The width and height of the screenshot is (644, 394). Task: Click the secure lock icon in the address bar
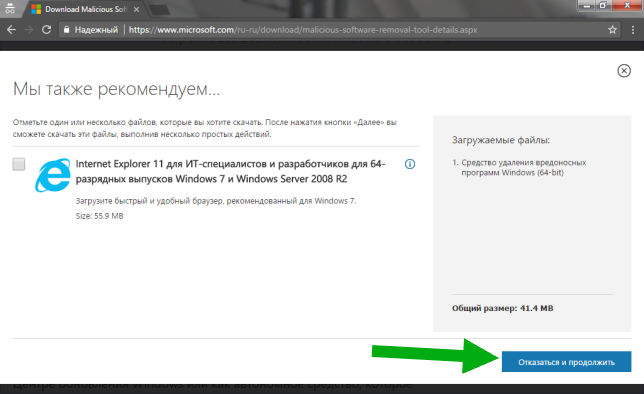coord(67,30)
